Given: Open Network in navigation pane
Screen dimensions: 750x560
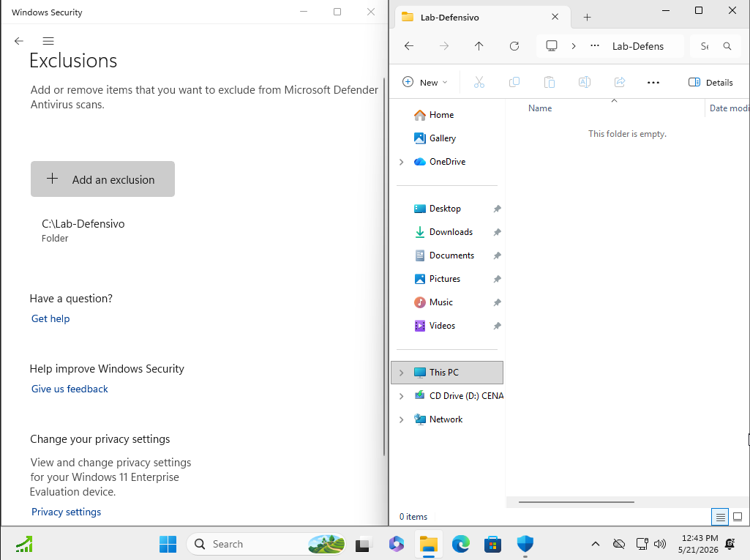Looking at the screenshot, I should [x=446, y=419].
